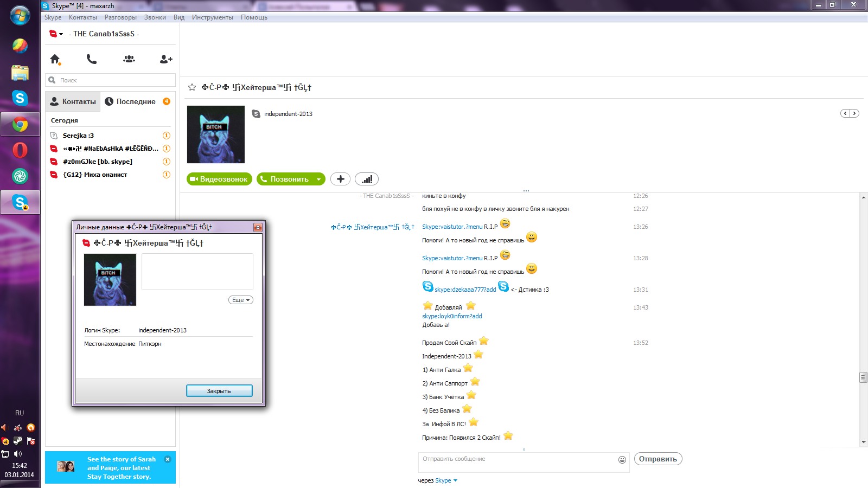Expand the Позвонить dropdown arrow
The width and height of the screenshot is (868, 488).
[319, 179]
